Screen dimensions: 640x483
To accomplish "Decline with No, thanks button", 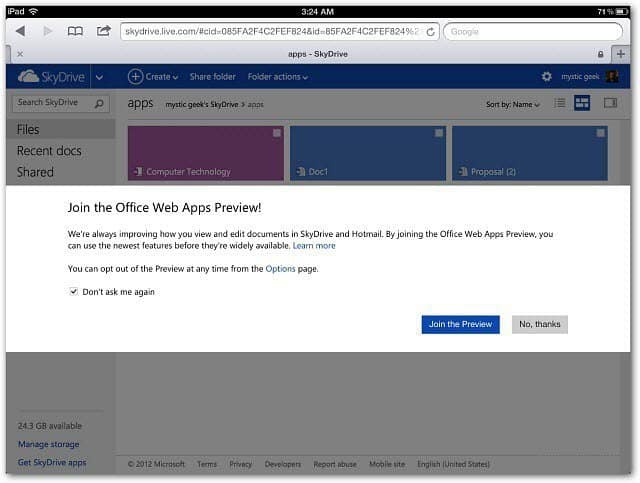I will click(x=540, y=324).
